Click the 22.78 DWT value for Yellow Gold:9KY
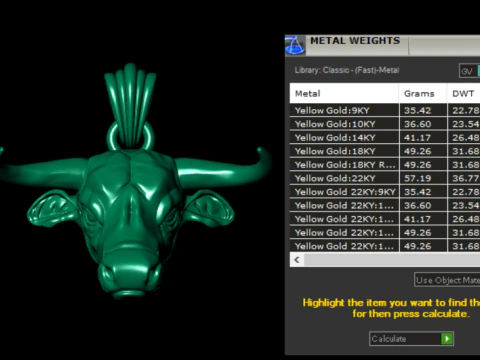Screen dimensions: 480x360 [x=466, y=111]
